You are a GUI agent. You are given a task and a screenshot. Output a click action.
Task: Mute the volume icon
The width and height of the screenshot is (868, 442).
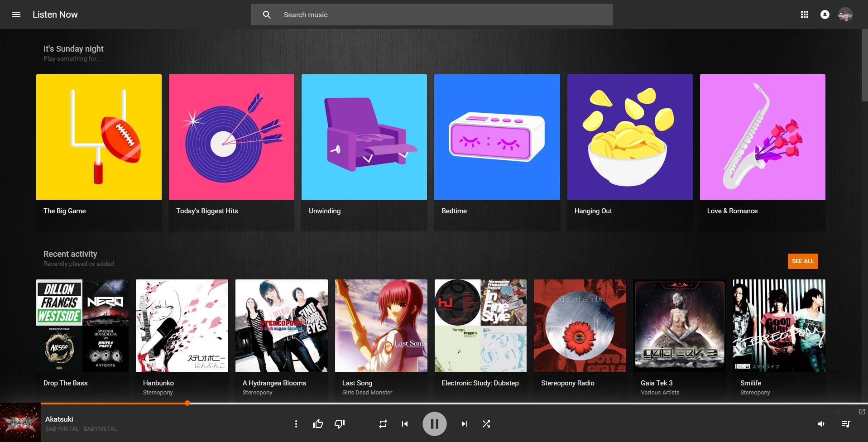pos(821,424)
